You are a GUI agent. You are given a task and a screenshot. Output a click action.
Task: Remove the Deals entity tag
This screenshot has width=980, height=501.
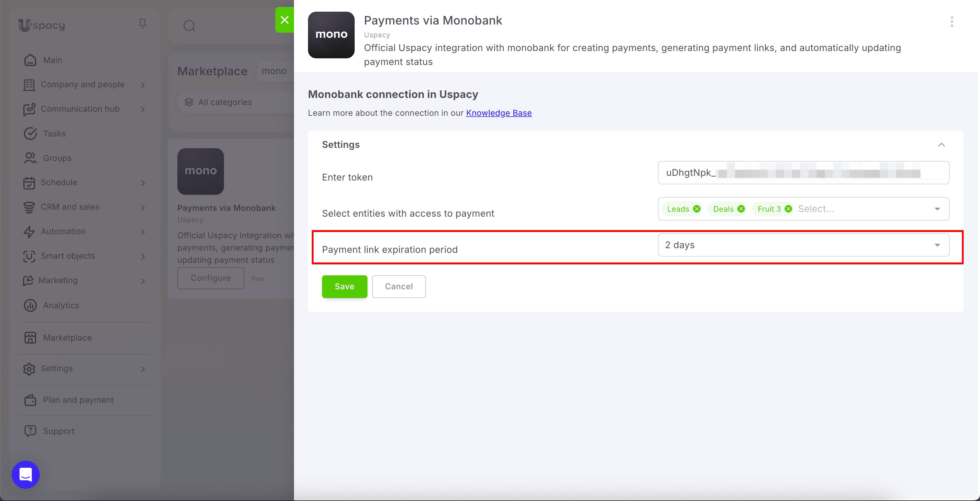(741, 209)
